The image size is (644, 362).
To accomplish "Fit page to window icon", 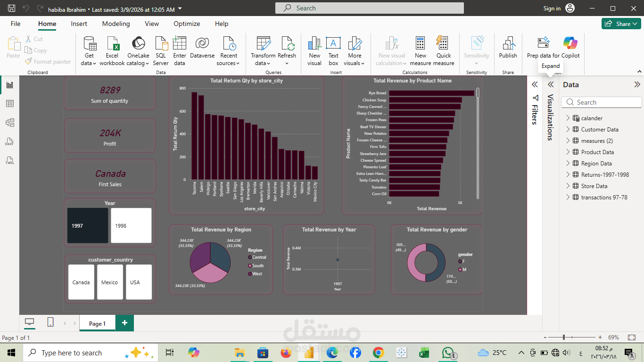I will coord(632,337).
